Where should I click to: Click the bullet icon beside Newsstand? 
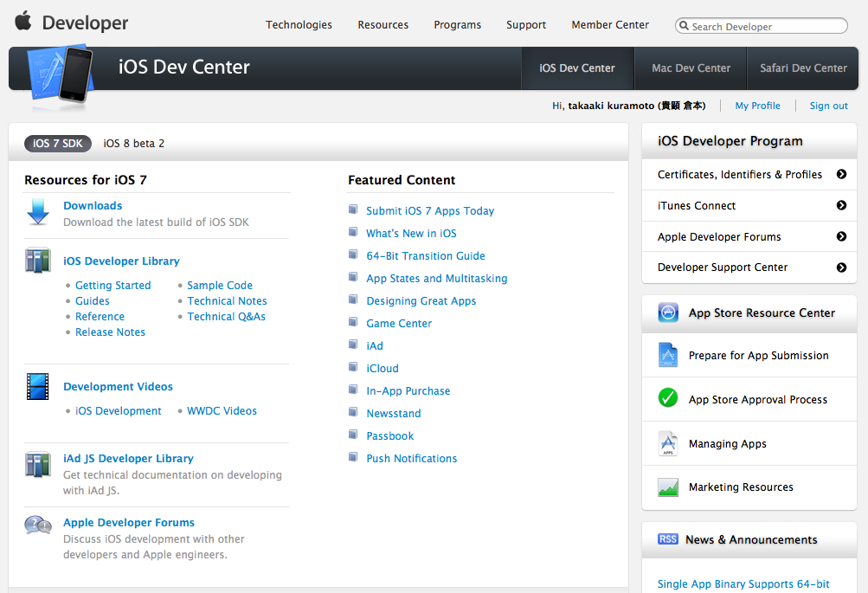(x=352, y=412)
